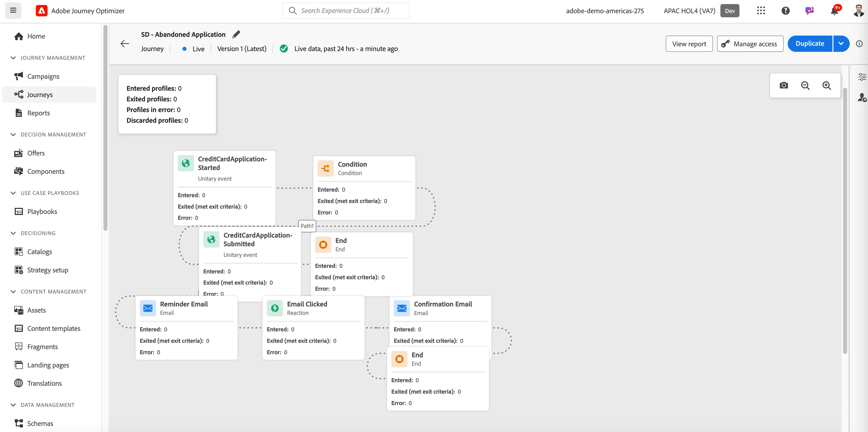Click the Version 1 (Latest) label
Viewport: 868px width, 432px height.
click(x=242, y=49)
